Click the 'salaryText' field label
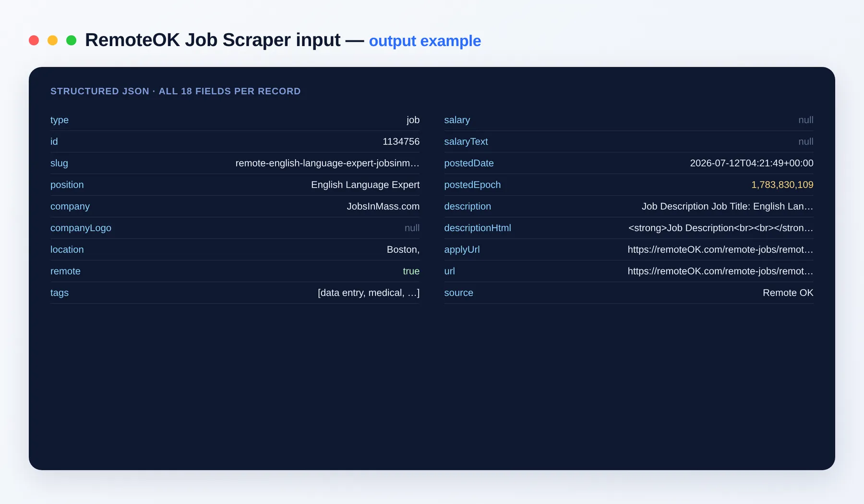This screenshot has height=504, width=864. coord(466,142)
